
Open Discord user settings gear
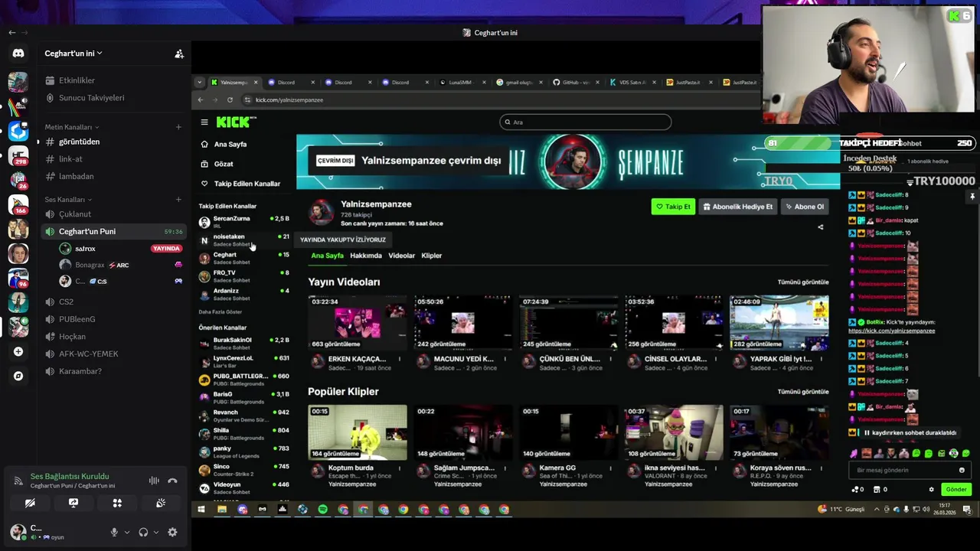click(172, 532)
